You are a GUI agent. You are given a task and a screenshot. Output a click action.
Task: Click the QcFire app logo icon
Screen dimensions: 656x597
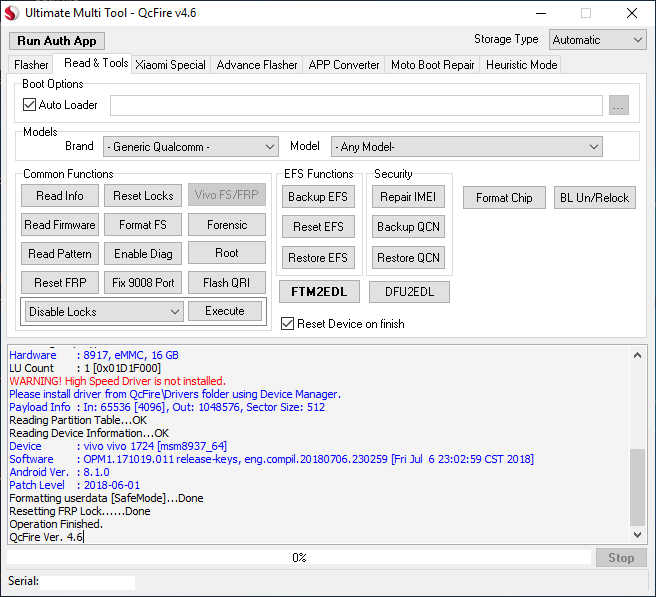[11, 13]
